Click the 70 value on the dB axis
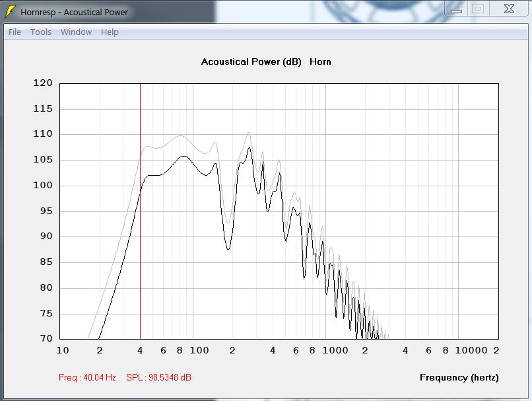This screenshot has width=532, height=401. click(x=46, y=338)
